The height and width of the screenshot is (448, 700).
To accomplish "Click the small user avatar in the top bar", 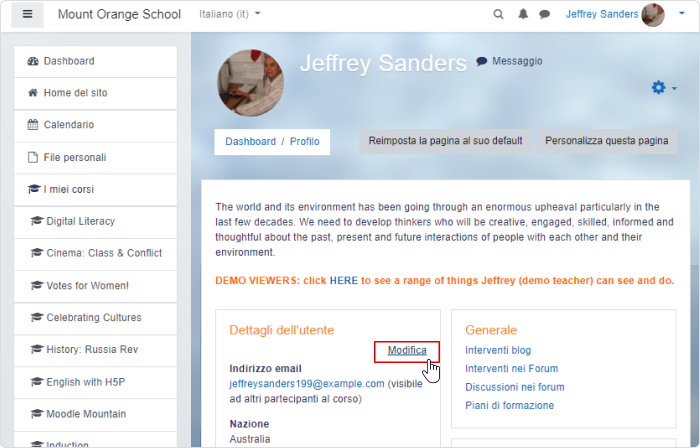I will (653, 15).
